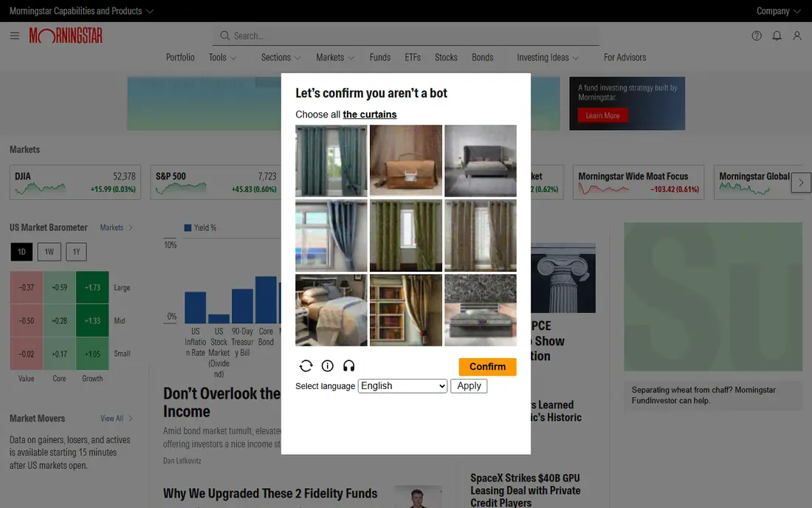Open captcha info icon
This screenshot has height=508, width=812.
pos(327,366)
